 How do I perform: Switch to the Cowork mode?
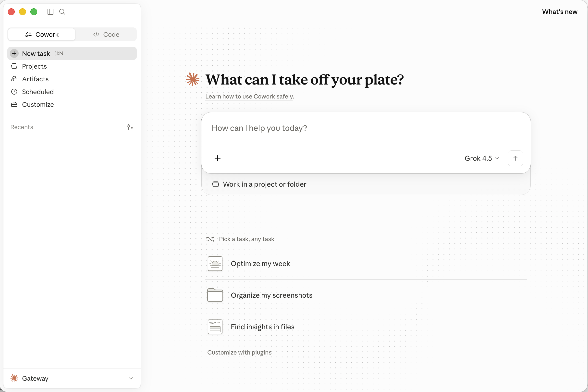42,34
